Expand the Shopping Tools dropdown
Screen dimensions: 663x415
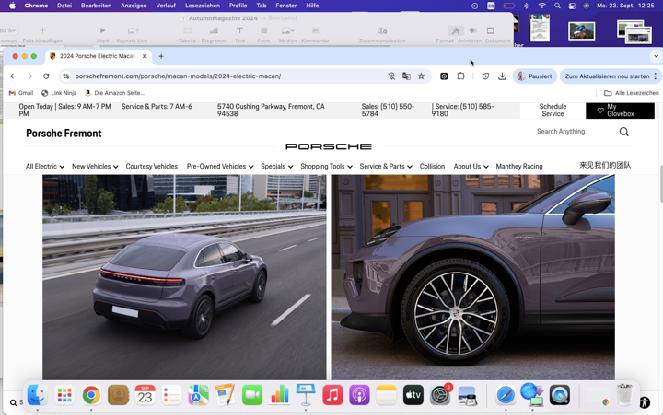(326, 166)
